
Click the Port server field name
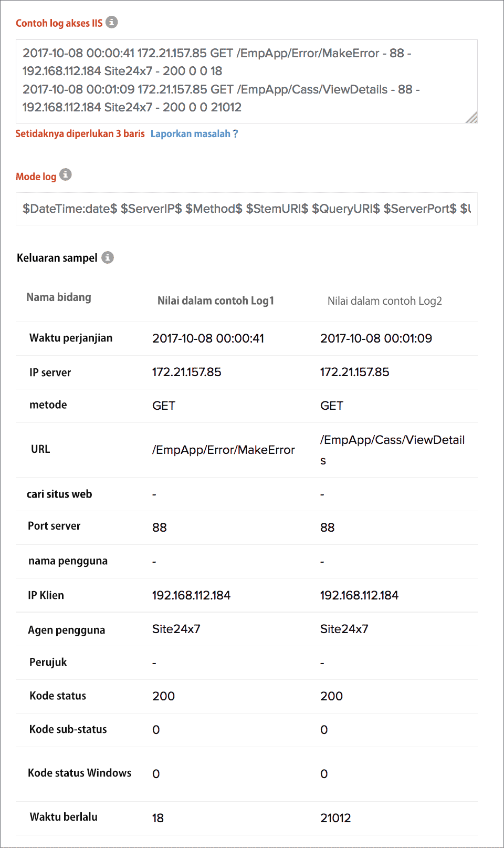tap(54, 526)
